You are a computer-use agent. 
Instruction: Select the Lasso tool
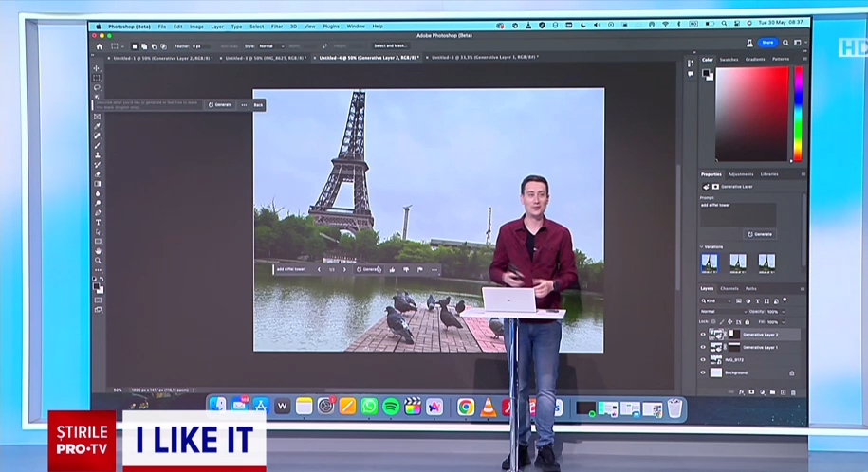[x=97, y=87]
